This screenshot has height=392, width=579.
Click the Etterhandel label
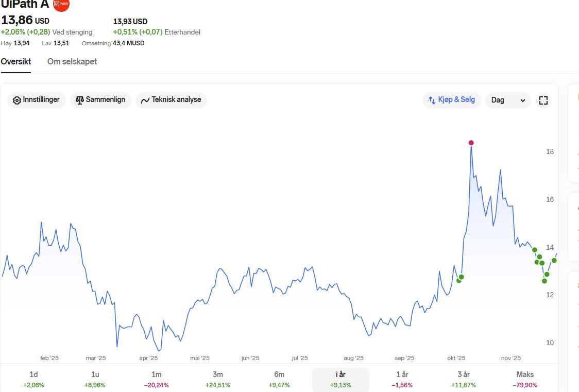tap(182, 32)
